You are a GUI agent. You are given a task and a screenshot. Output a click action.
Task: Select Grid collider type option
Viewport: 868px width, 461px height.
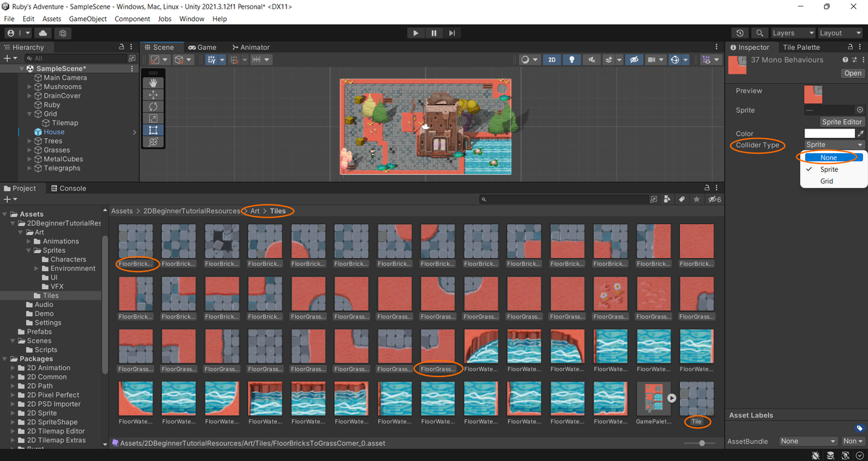(x=826, y=181)
